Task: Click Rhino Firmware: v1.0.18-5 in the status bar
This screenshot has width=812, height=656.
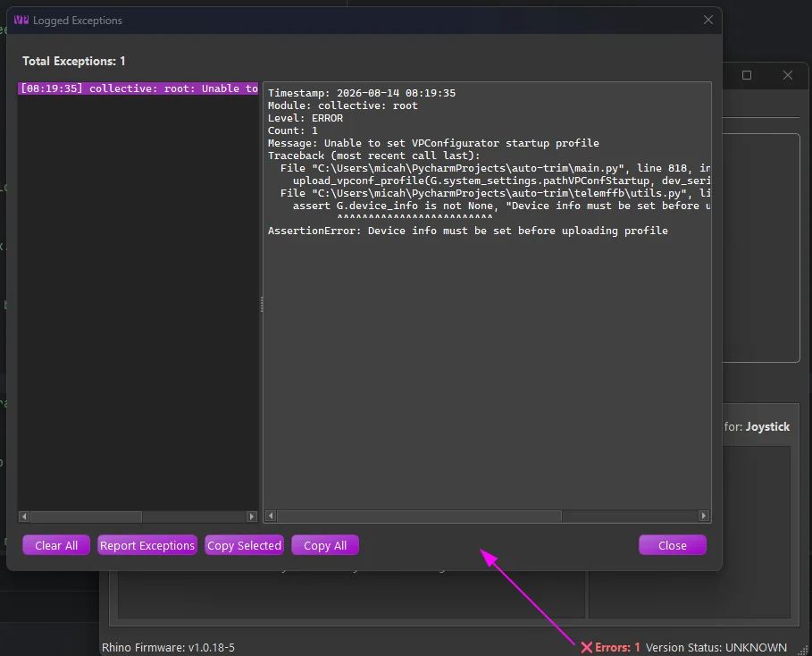Action: tap(168, 647)
